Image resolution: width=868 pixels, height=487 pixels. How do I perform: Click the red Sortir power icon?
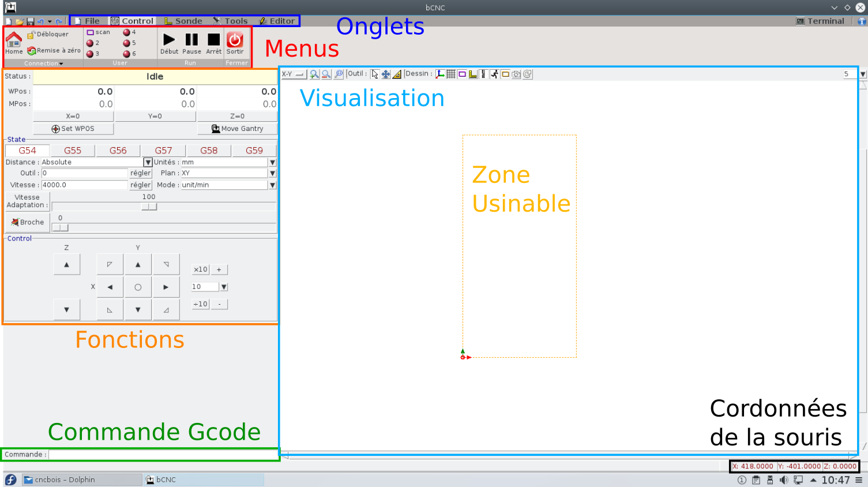(235, 40)
